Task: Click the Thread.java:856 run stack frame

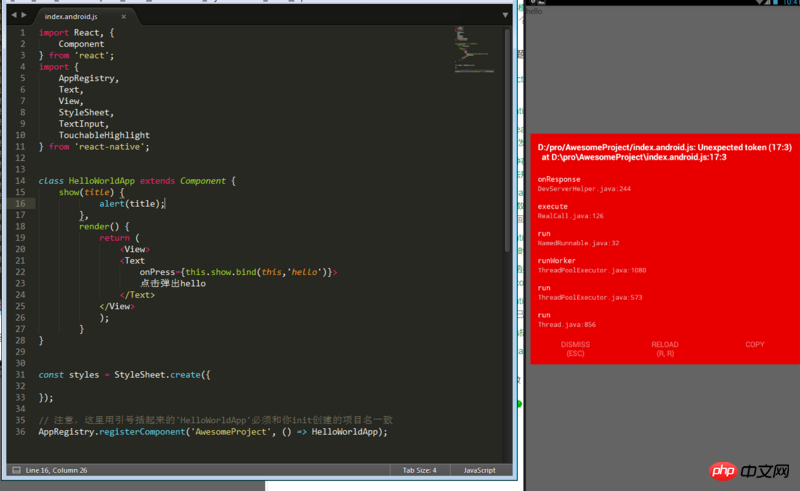Action: coord(567,318)
